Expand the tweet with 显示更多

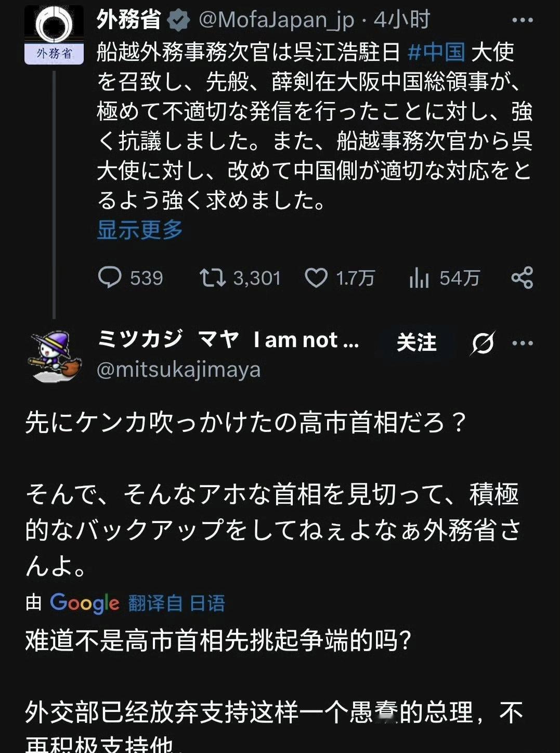click(140, 229)
